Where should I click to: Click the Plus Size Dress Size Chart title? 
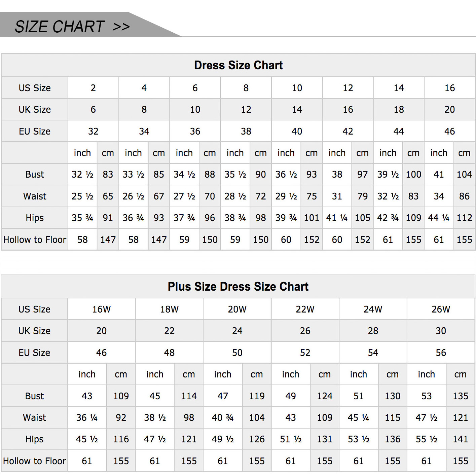tap(238, 287)
